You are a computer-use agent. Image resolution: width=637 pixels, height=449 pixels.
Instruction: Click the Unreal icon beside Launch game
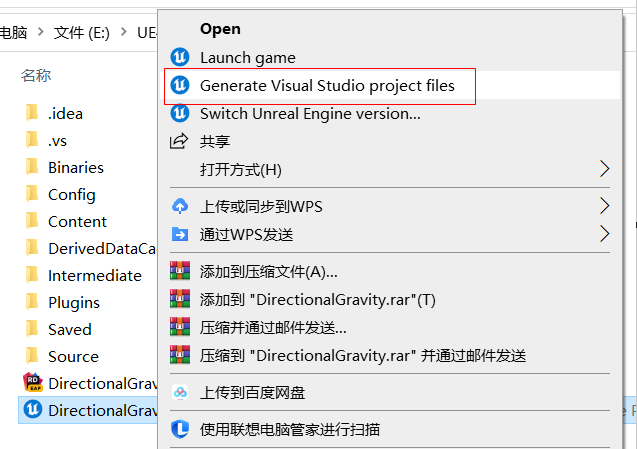point(180,57)
